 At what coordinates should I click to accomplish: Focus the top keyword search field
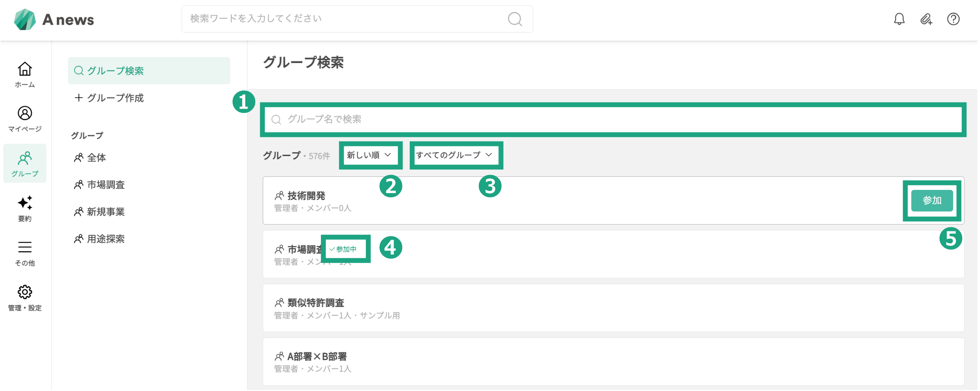(x=342, y=19)
